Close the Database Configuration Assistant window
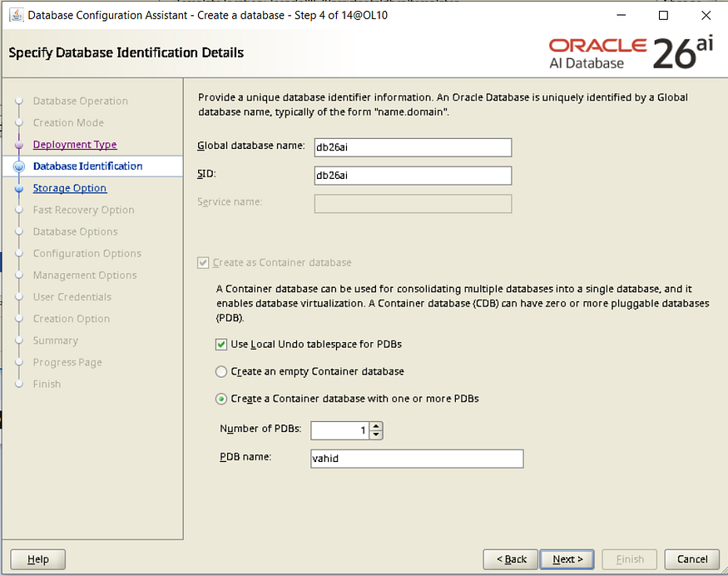 click(x=706, y=15)
